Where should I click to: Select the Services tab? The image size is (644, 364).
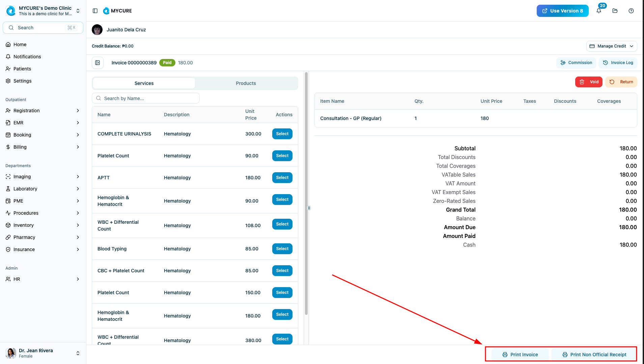[x=144, y=83]
